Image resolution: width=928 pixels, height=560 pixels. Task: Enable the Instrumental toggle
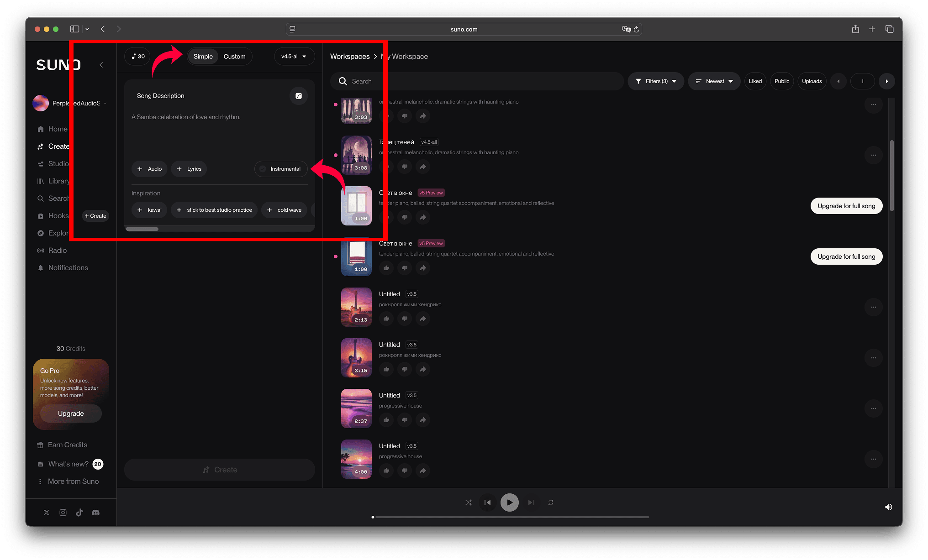[281, 169]
